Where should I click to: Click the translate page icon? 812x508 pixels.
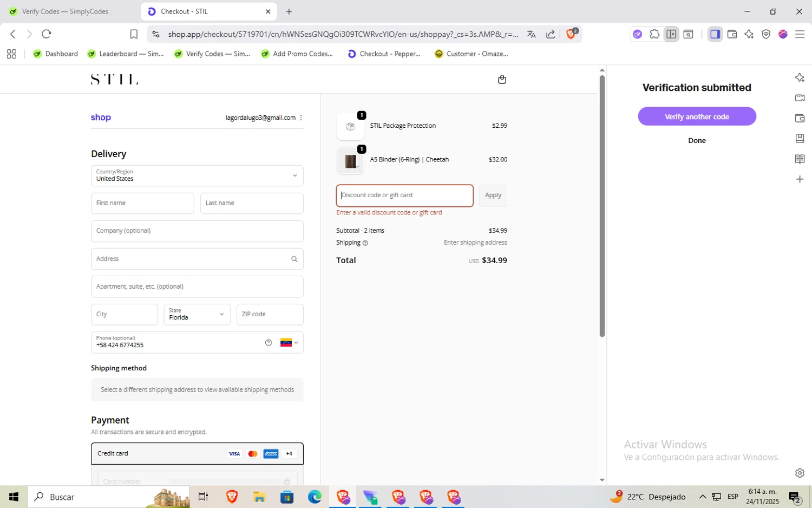(532, 34)
